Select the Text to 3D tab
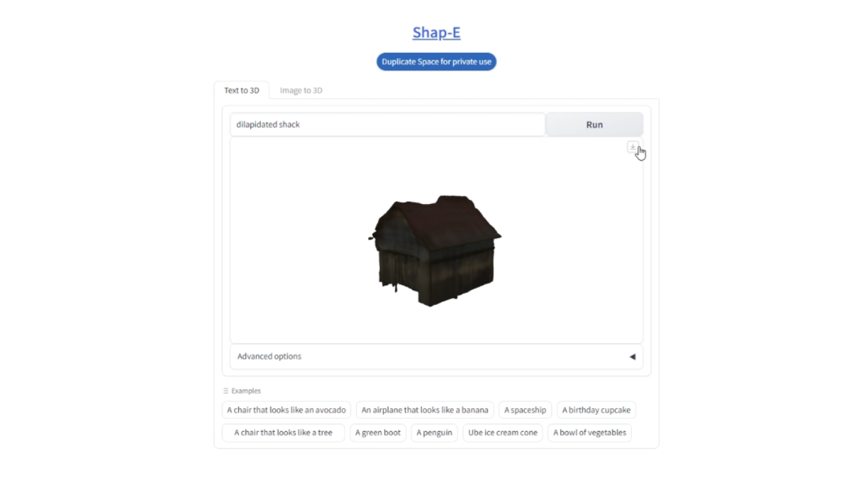The image size is (868, 488). coord(241,90)
